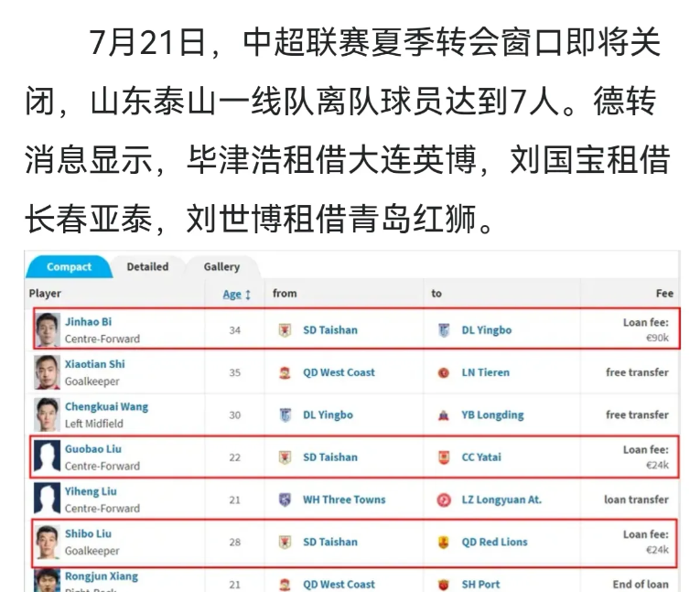Open QD West Coast link in Xiaotian Shi row

[x=339, y=372]
